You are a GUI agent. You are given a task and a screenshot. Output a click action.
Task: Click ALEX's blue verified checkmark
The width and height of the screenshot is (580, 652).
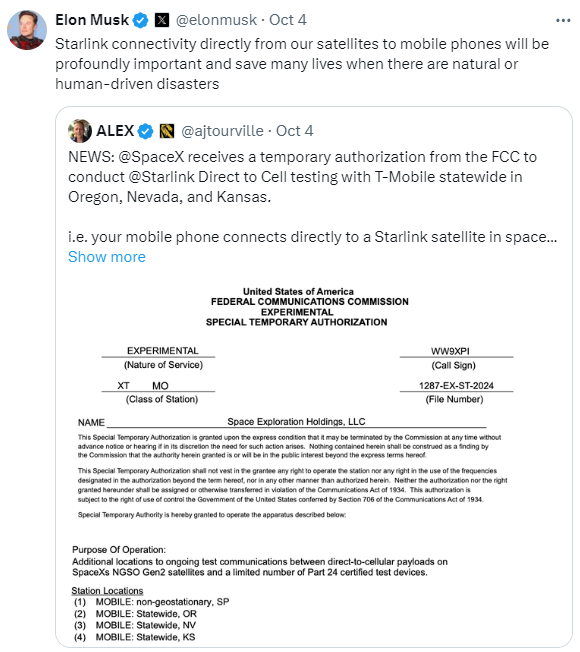(145, 131)
